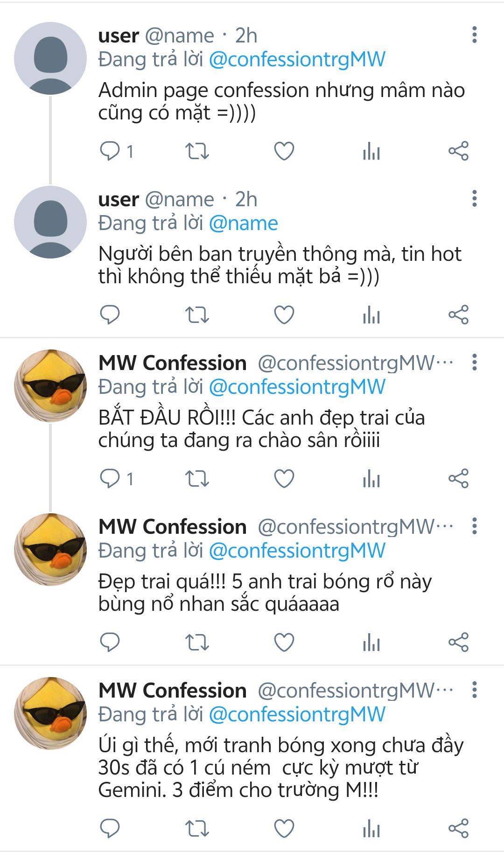Open the @name mention in second tweet
Viewport: 504px width, 852px height.
pyautogui.click(x=243, y=223)
